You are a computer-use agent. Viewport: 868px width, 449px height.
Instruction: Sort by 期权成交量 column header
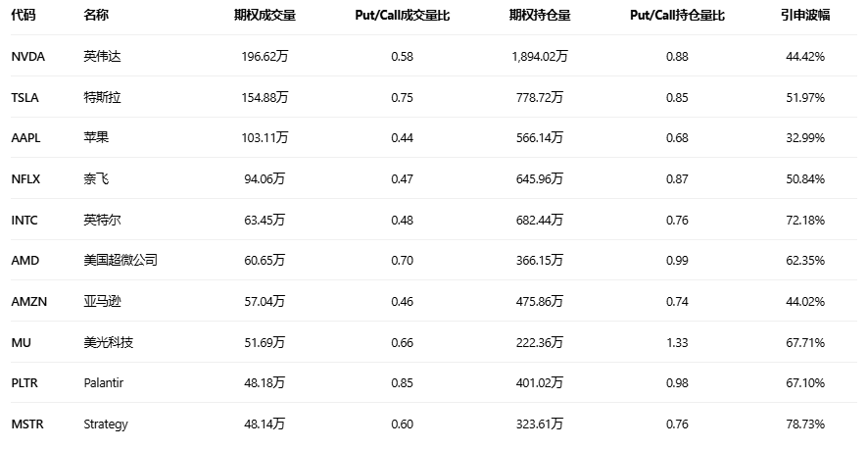(265, 16)
